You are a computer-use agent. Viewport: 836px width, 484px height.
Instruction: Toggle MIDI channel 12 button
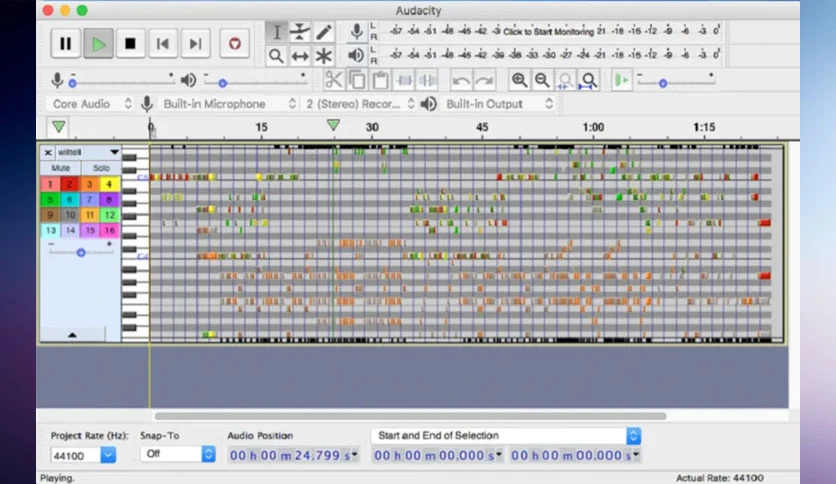(109, 215)
